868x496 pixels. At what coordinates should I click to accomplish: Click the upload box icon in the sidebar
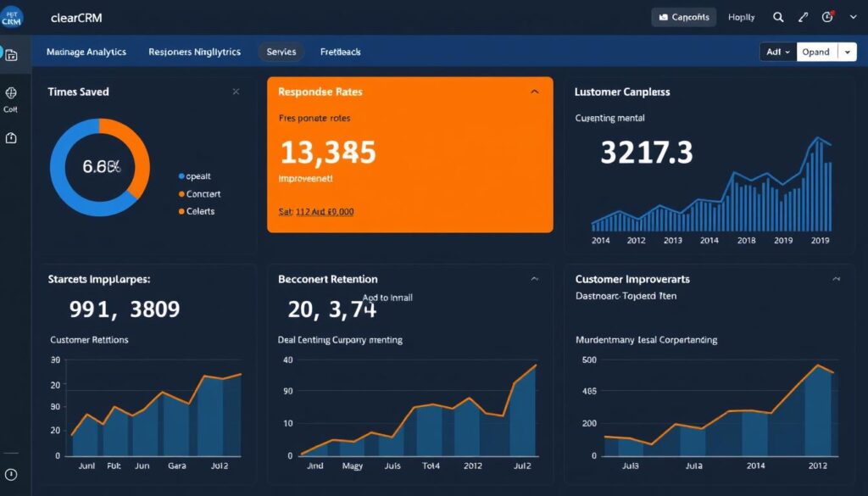(x=11, y=137)
